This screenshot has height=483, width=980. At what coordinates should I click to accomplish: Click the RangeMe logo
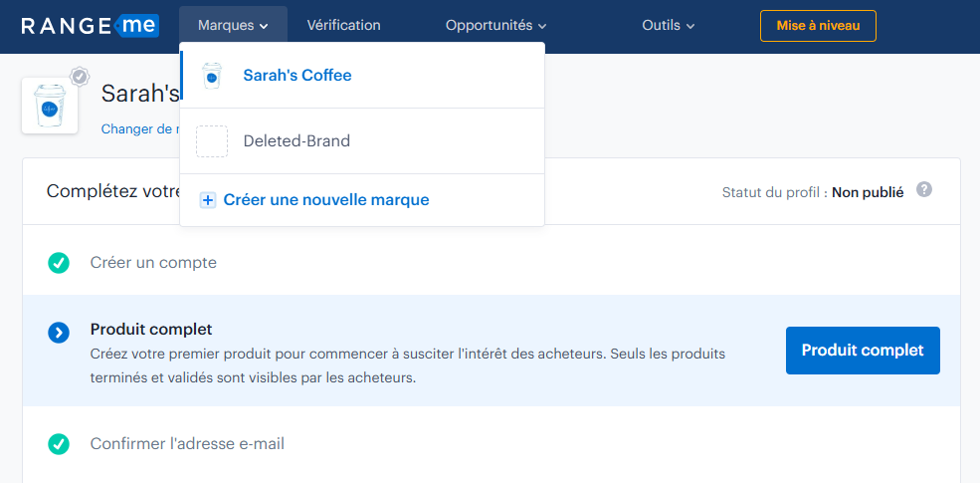point(90,26)
